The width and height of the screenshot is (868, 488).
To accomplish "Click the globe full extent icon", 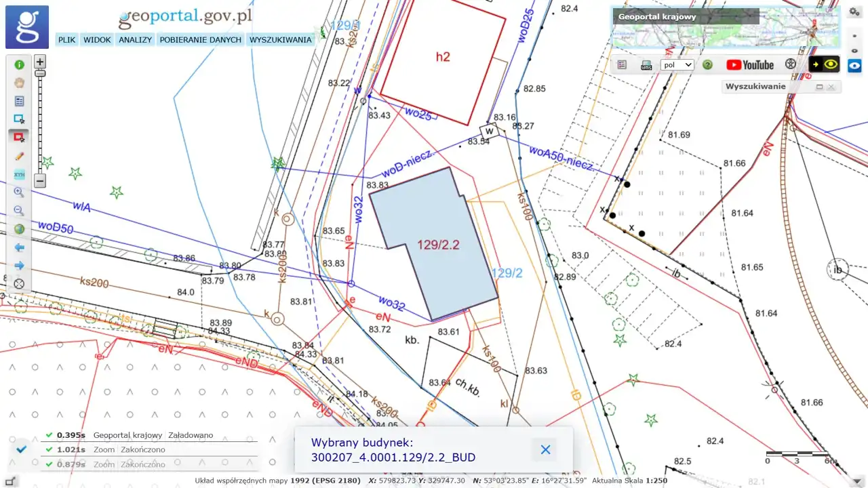I will (x=19, y=229).
